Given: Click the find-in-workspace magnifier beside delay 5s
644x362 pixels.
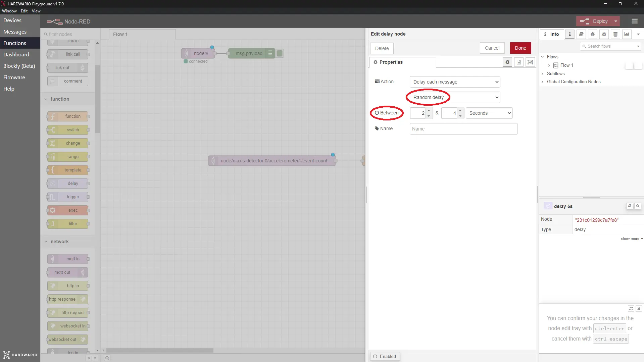Looking at the screenshot, I should [638, 206].
